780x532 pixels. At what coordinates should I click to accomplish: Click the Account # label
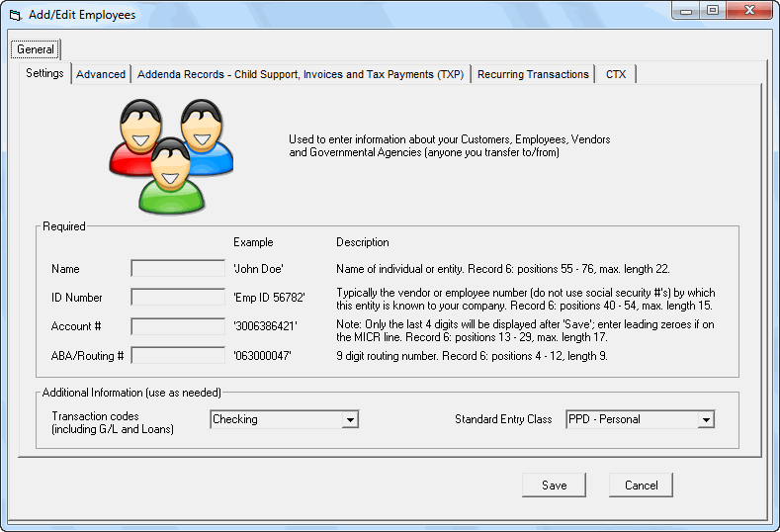coord(76,326)
